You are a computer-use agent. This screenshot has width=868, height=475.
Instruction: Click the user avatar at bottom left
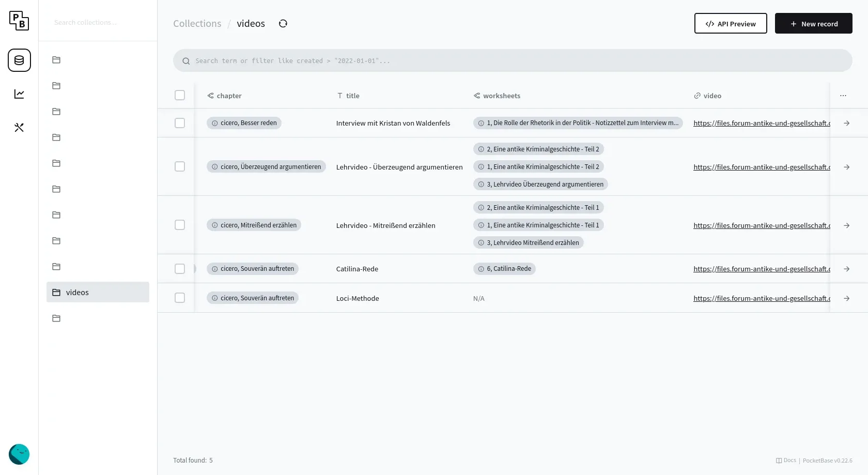[19, 454]
